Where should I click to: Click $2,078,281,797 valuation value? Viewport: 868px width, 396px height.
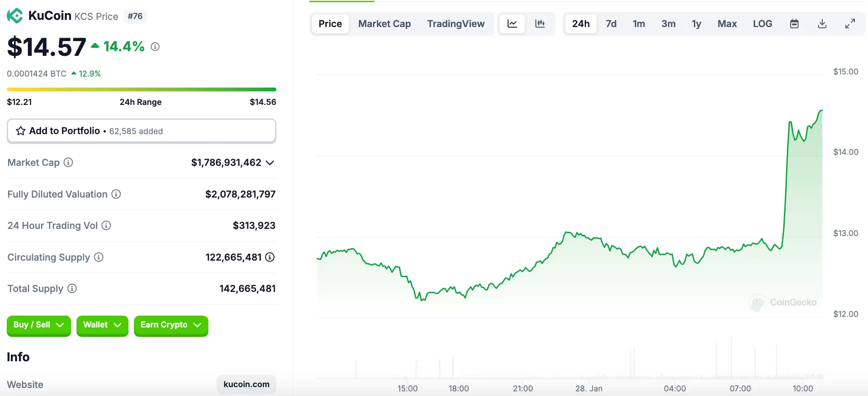[x=240, y=194]
